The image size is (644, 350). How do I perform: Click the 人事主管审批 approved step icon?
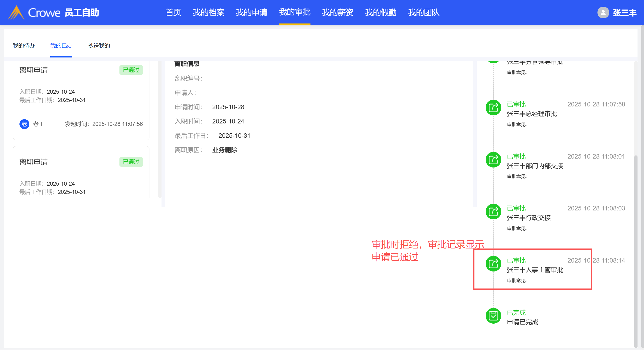pyautogui.click(x=493, y=264)
